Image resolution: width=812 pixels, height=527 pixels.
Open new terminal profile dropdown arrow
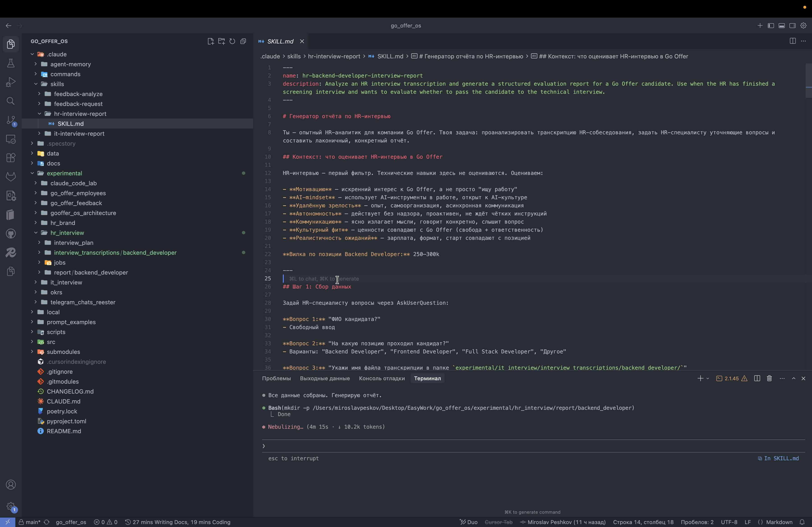click(x=708, y=378)
